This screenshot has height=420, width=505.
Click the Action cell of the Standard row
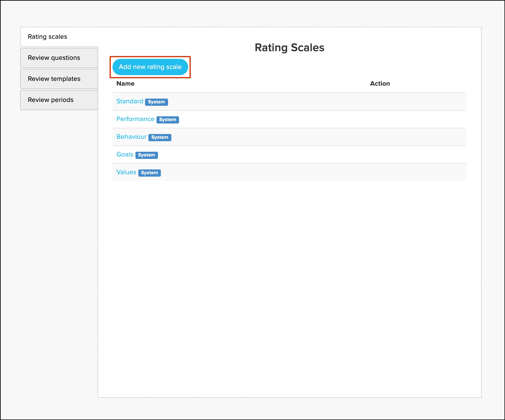point(380,101)
